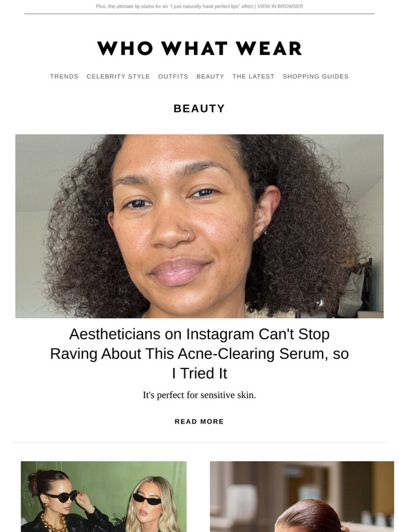Click the Who What Wear logo
The width and height of the screenshot is (399, 532).
click(x=199, y=48)
